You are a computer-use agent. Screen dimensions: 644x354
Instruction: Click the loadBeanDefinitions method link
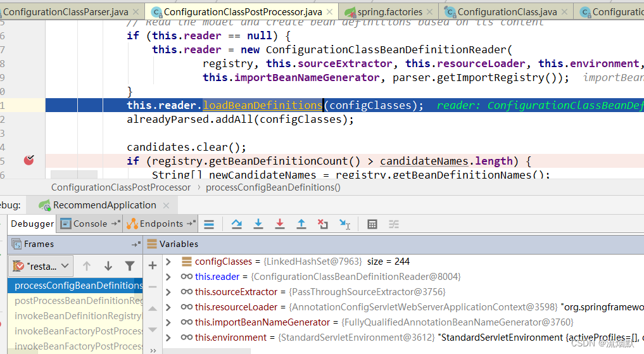pyautogui.click(x=262, y=106)
